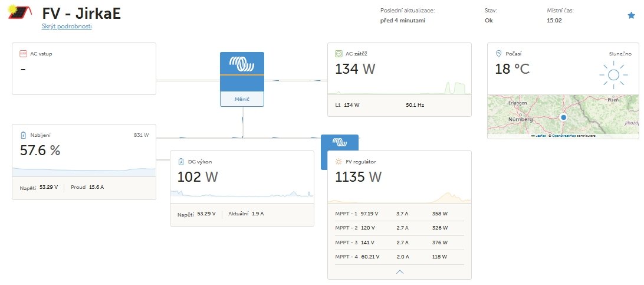
Task: Click the favorite star icon
Action: pyautogui.click(x=631, y=15)
